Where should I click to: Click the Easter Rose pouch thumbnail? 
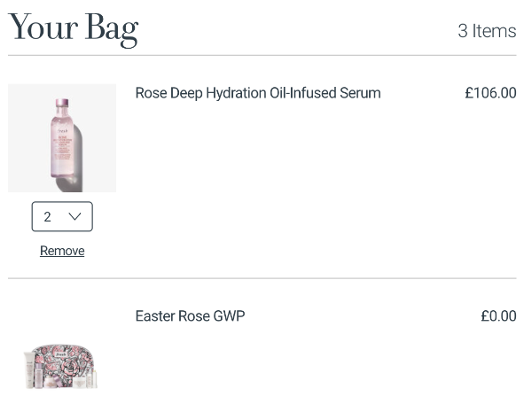[x=62, y=365]
